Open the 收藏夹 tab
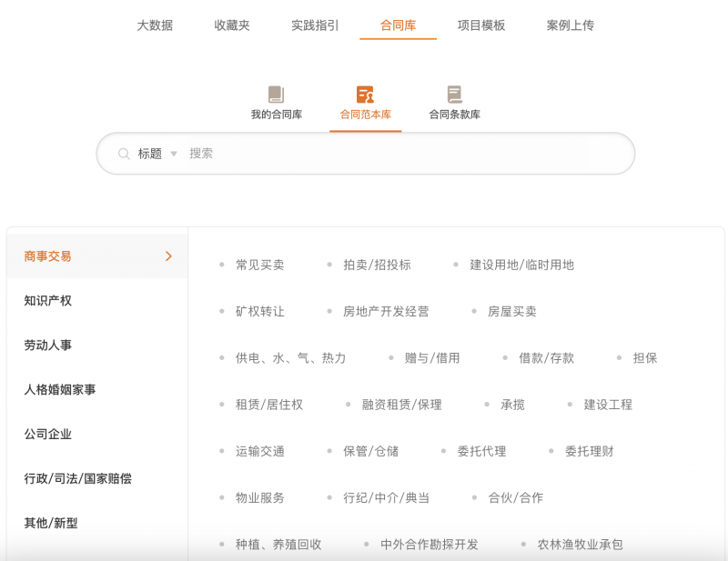This screenshot has height=561, width=728. [x=232, y=25]
